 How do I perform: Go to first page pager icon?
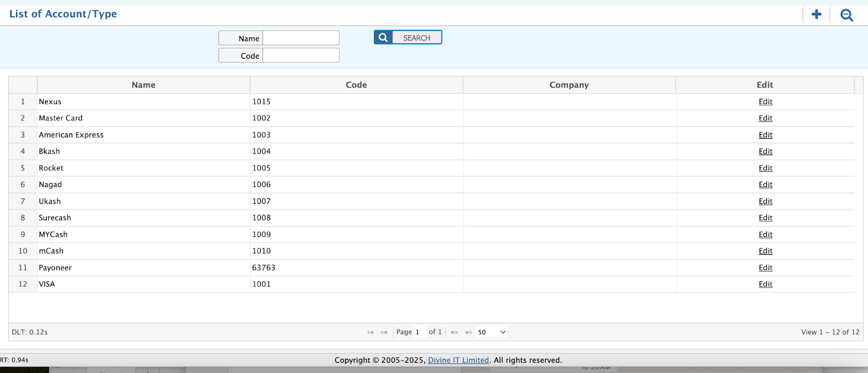pos(371,332)
